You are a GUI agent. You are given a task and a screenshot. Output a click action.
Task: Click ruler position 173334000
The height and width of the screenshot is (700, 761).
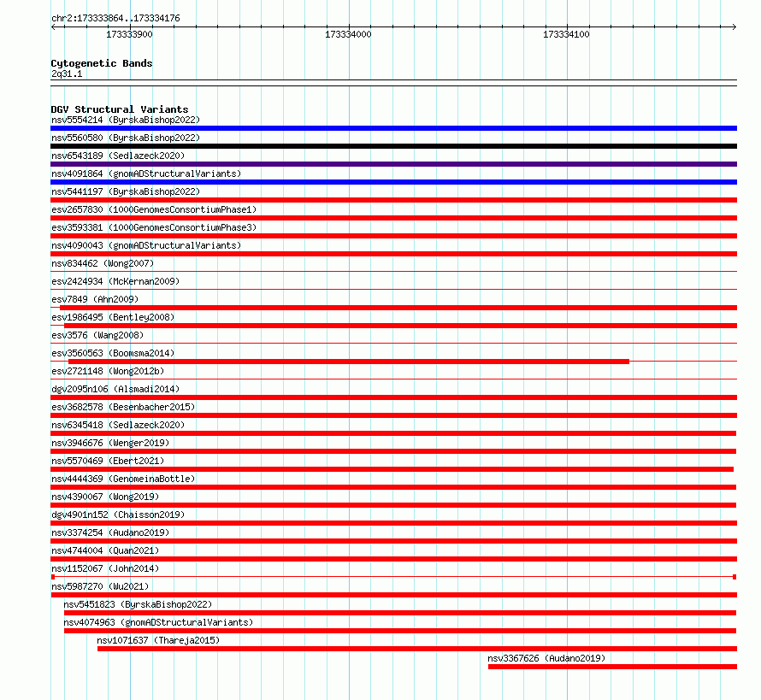(x=349, y=34)
